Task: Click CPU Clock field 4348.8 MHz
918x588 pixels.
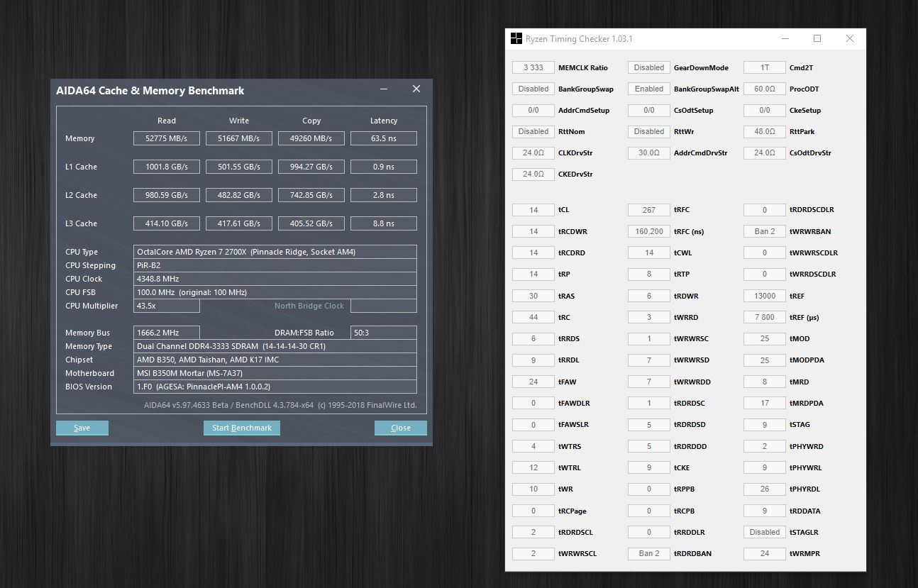Action: (275, 279)
